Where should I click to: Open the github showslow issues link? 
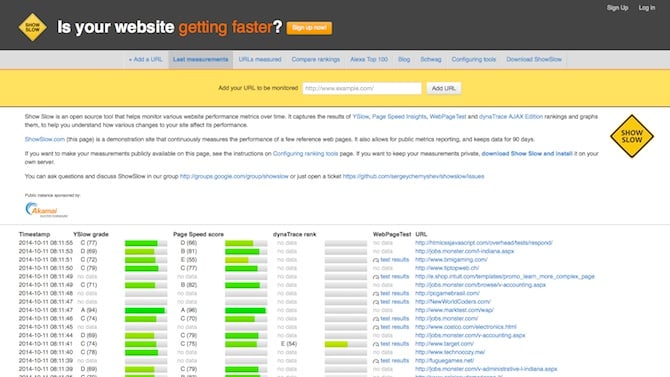click(x=413, y=176)
